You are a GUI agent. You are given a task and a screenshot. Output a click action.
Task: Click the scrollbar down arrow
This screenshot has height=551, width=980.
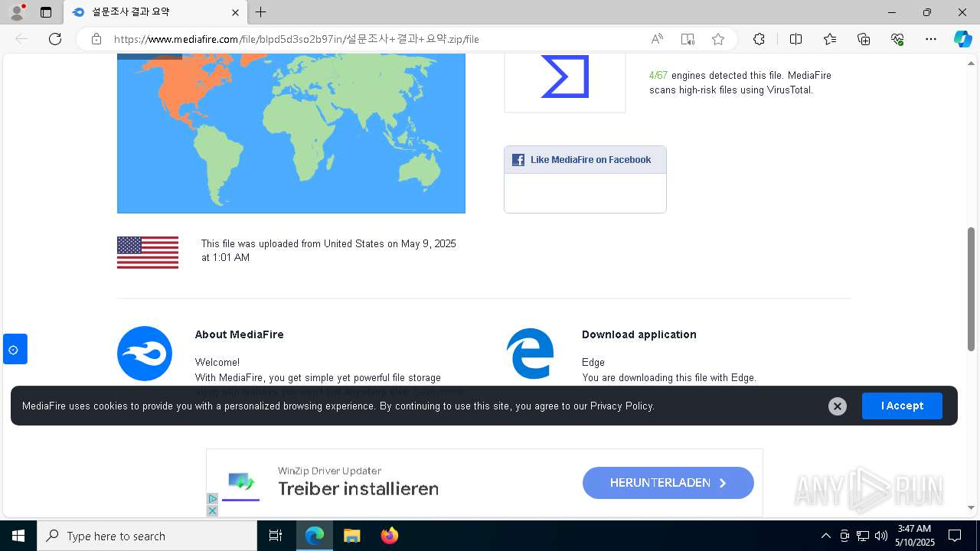click(971, 507)
